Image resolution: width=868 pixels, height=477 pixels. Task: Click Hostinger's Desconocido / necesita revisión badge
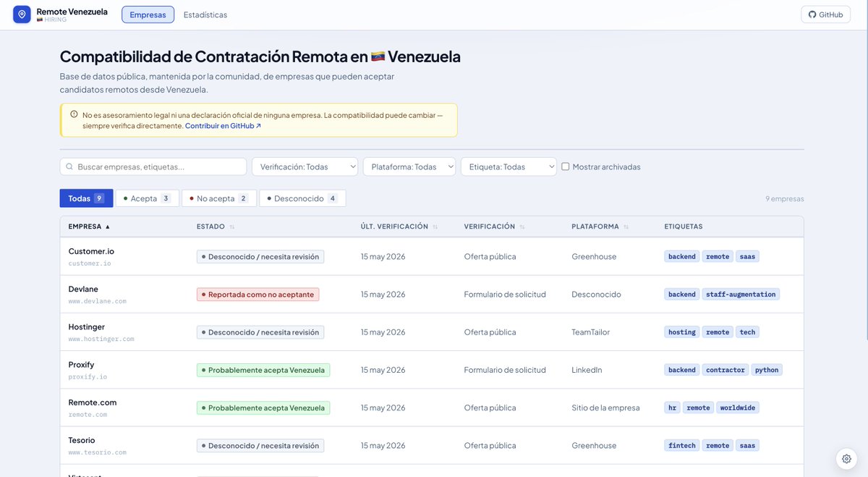[260, 332]
